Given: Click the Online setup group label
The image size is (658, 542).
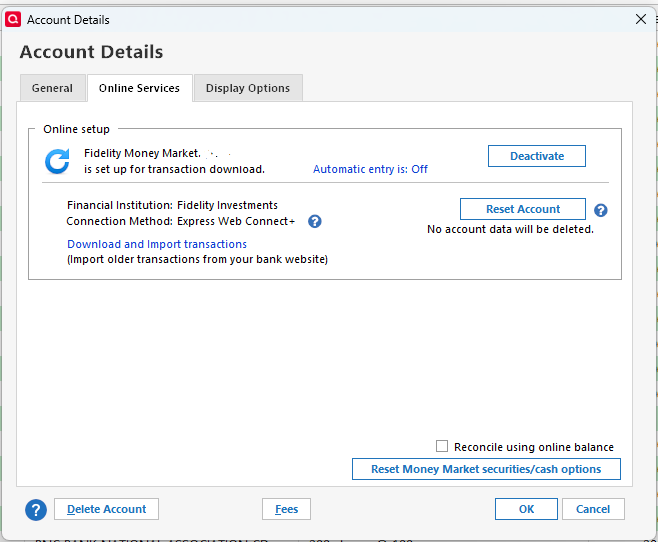Looking at the screenshot, I should click(76, 129).
